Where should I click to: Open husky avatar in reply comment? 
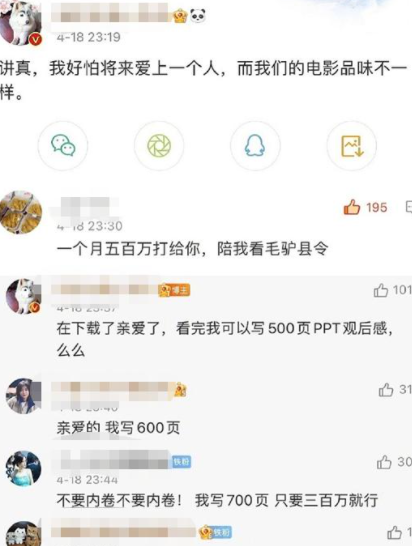[23, 296]
